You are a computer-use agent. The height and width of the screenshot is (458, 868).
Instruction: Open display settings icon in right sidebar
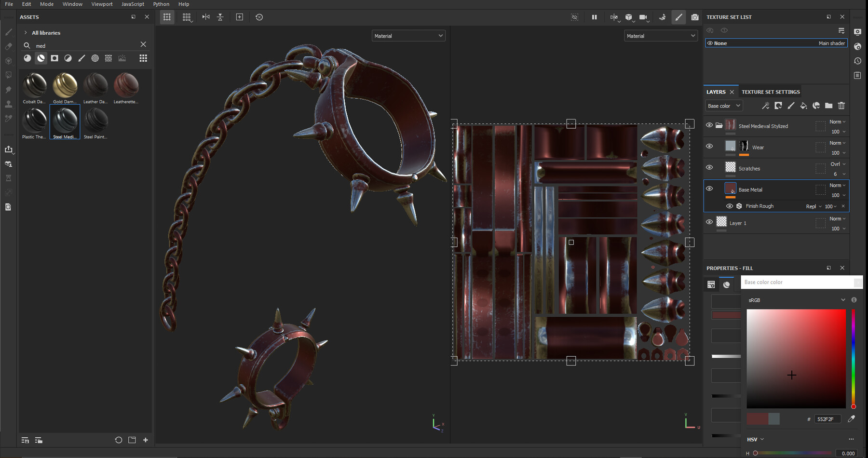(857, 32)
